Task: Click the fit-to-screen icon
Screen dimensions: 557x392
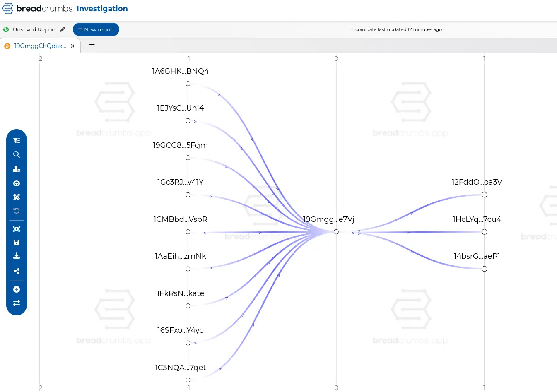Action: coord(17,228)
